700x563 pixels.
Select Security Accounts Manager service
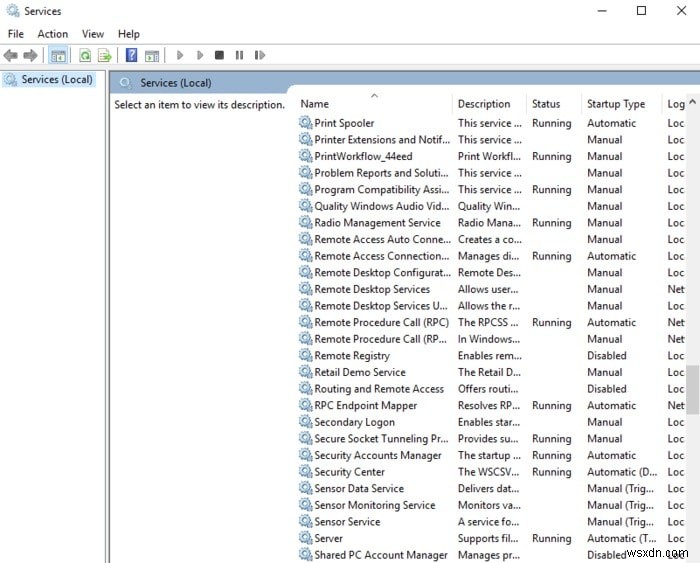point(378,455)
